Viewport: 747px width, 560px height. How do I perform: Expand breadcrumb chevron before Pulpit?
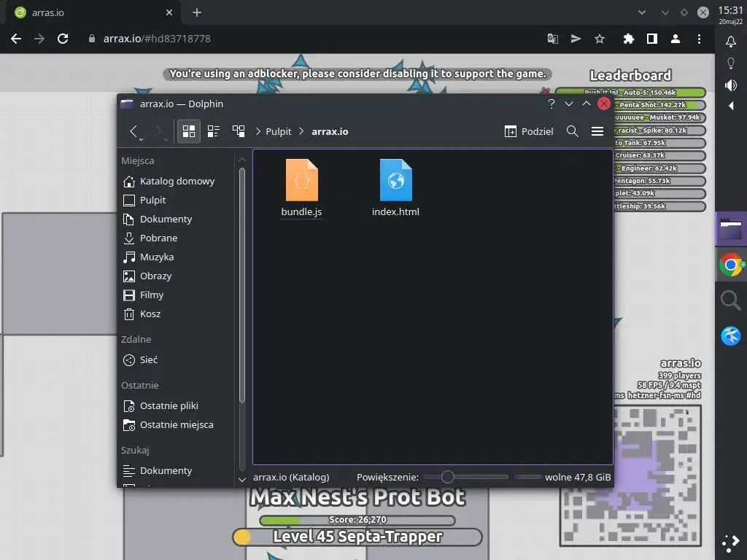(x=258, y=131)
